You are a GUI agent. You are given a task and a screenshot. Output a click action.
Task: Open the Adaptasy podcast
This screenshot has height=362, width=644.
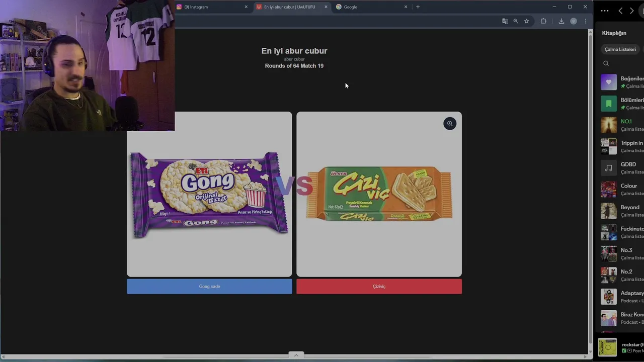(622, 297)
